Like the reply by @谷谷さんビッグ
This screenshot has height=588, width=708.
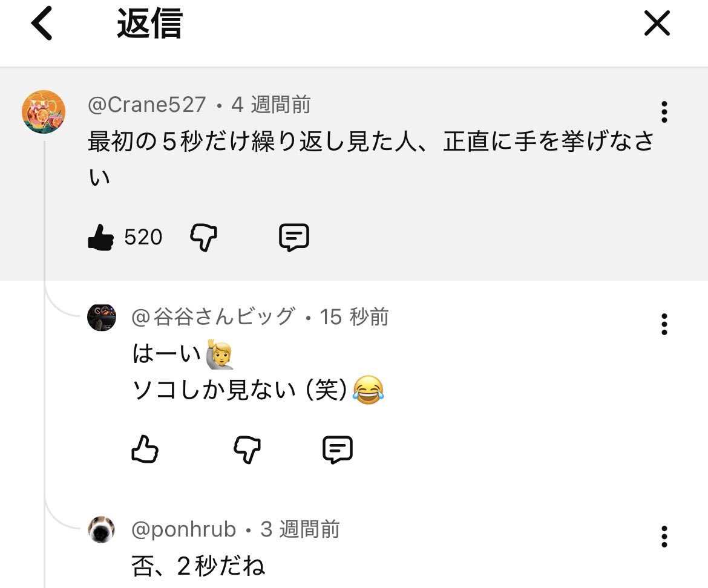point(145,449)
